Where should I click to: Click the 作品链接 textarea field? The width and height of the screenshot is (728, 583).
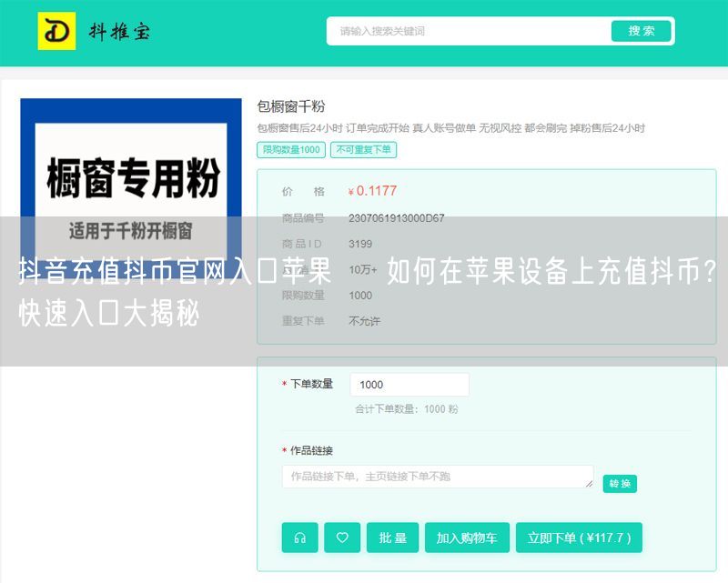[438, 477]
